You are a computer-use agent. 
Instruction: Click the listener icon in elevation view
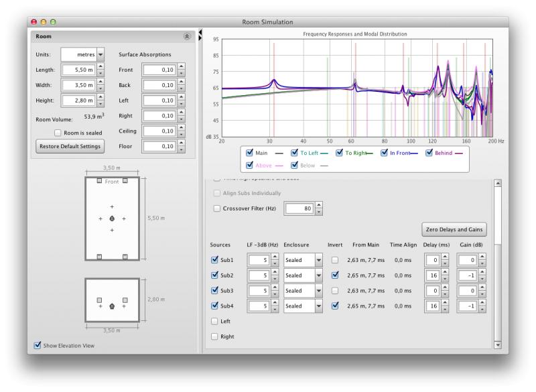(x=112, y=305)
